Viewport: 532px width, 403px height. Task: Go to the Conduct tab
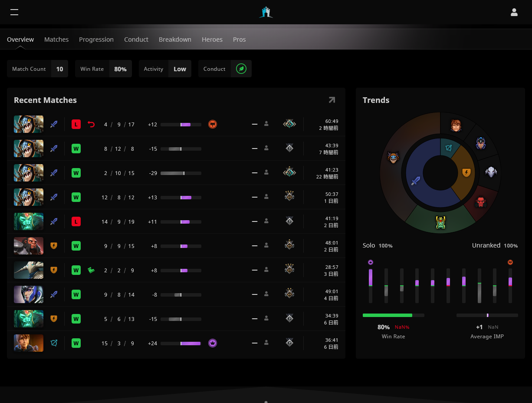pyautogui.click(x=136, y=40)
